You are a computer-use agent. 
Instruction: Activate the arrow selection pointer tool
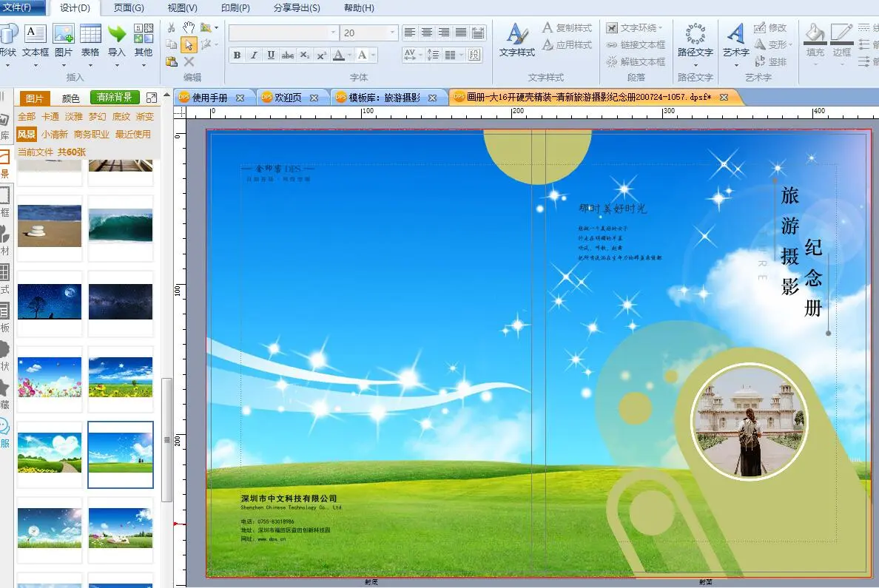(x=189, y=45)
